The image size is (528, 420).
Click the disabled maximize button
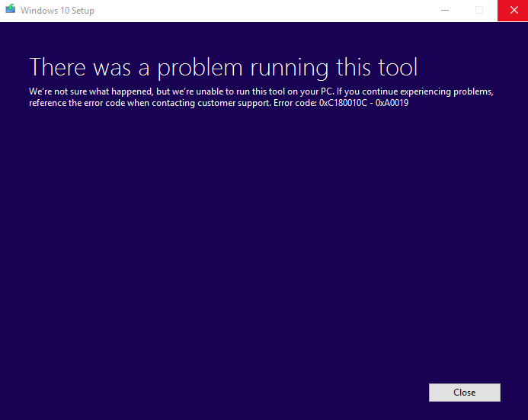478,11
